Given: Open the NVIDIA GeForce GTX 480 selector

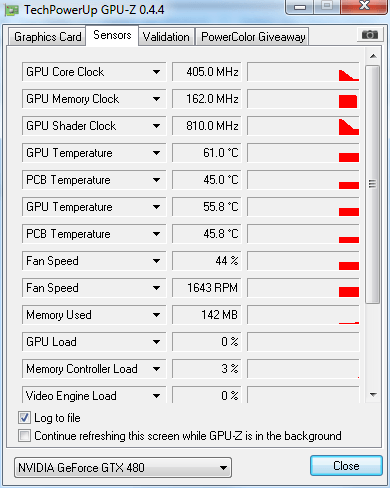Looking at the screenshot, I should coord(123,467).
